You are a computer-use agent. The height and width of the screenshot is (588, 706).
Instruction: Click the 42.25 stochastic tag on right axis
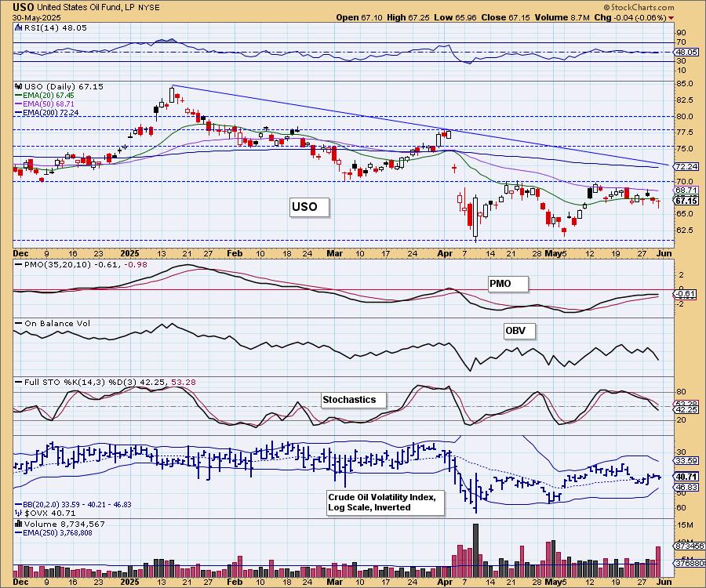click(x=686, y=410)
